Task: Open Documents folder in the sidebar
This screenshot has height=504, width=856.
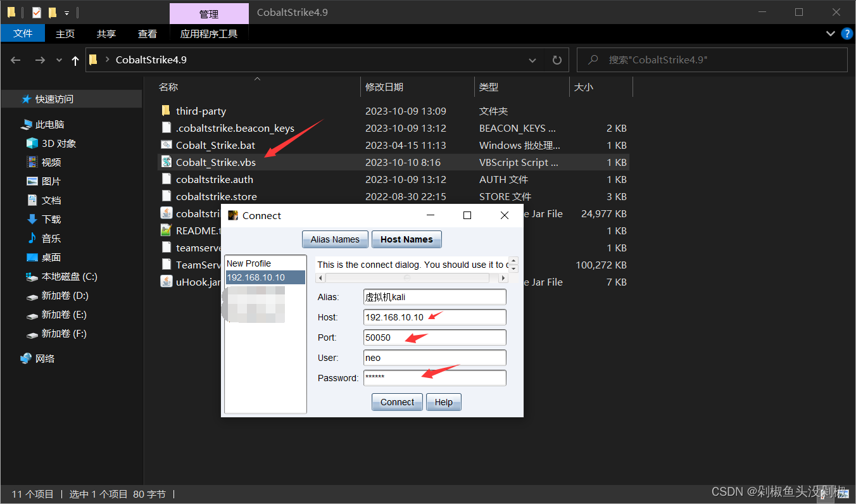Action: [x=44, y=201]
